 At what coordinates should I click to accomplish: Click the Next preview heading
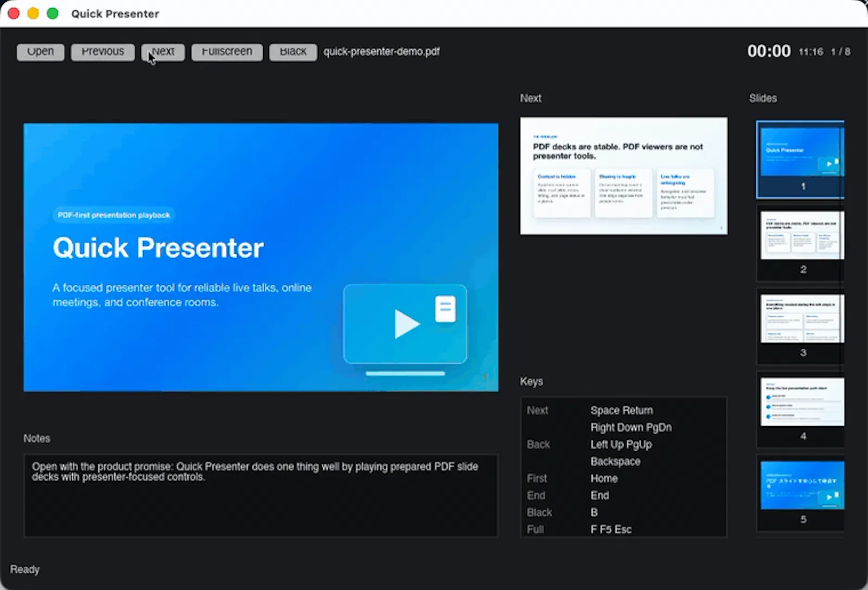click(531, 98)
